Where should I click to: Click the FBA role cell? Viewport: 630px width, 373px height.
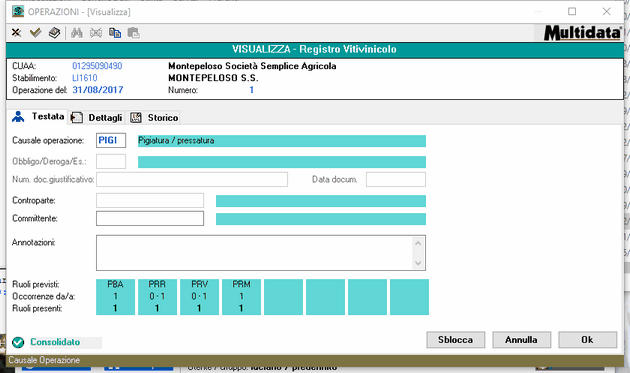[115, 297]
